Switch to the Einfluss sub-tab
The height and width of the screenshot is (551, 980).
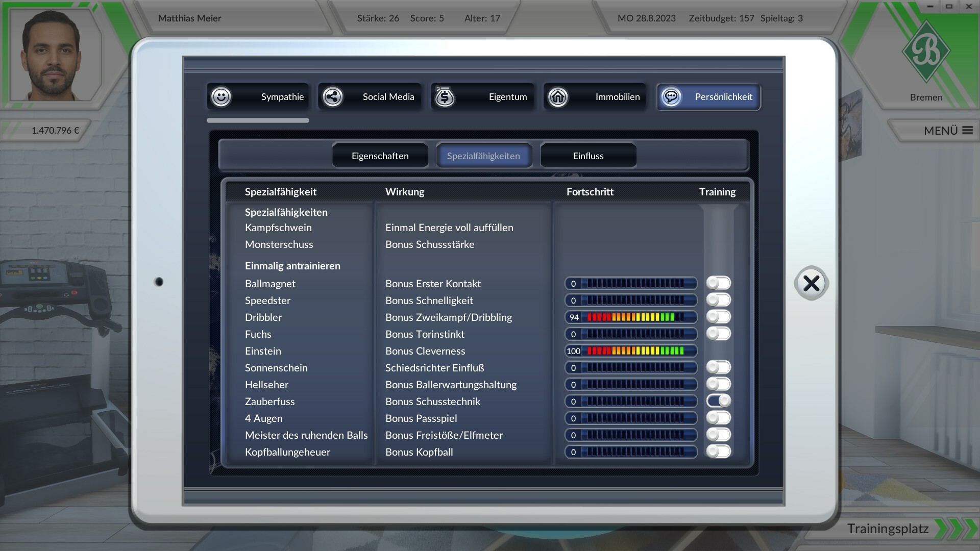coord(588,156)
